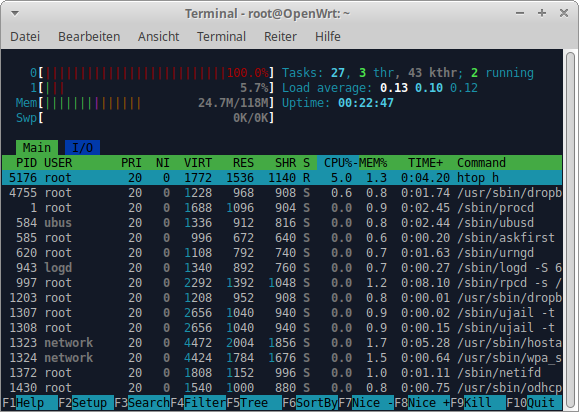Open F6 SortBy selector

310,402
